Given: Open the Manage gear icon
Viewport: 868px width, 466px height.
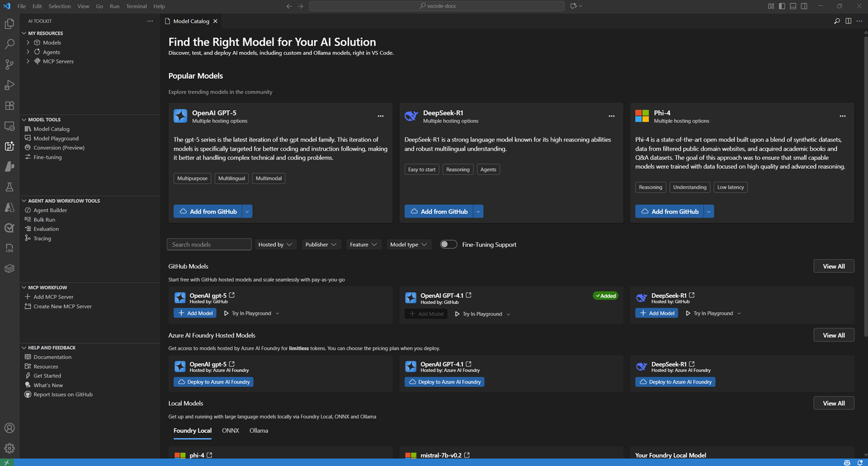Looking at the screenshot, I should [x=9, y=448].
